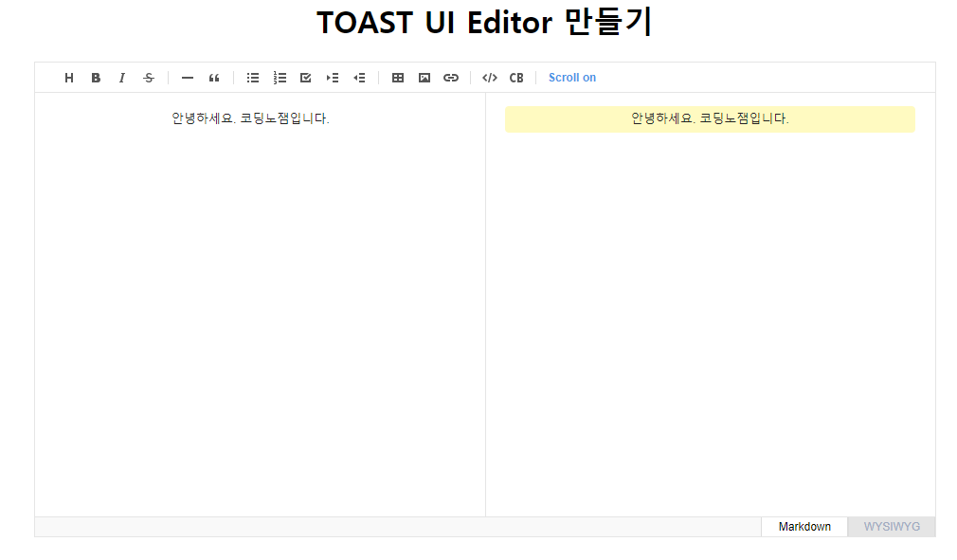Apply inline code formatting
The width and height of the screenshot is (957, 560).
(x=490, y=78)
